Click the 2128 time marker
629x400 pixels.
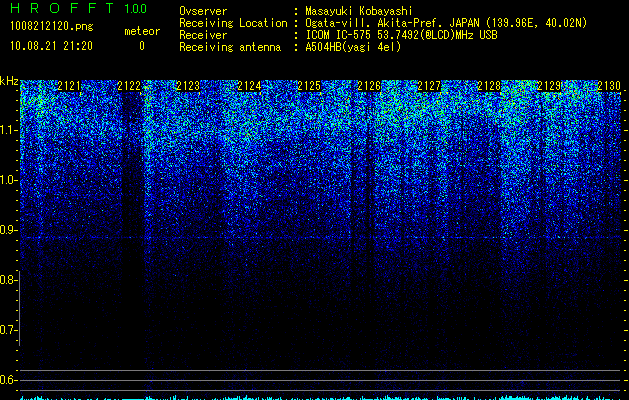coord(489,86)
